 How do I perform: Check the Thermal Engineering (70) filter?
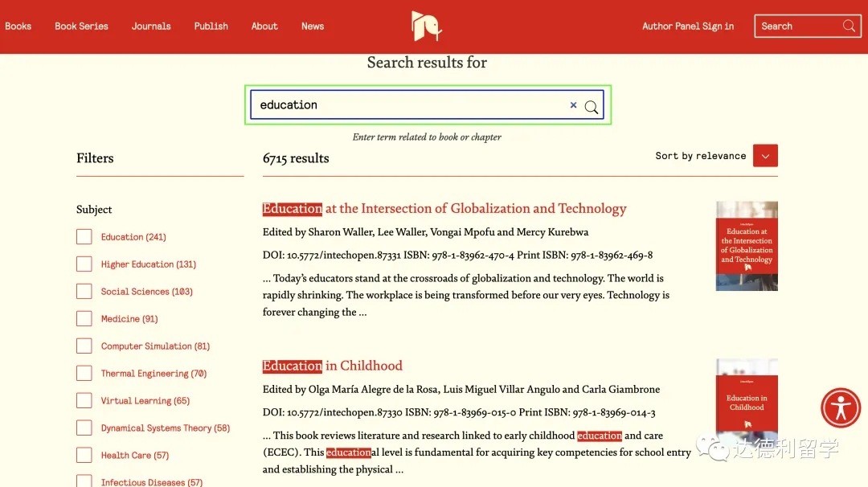(x=84, y=373)
